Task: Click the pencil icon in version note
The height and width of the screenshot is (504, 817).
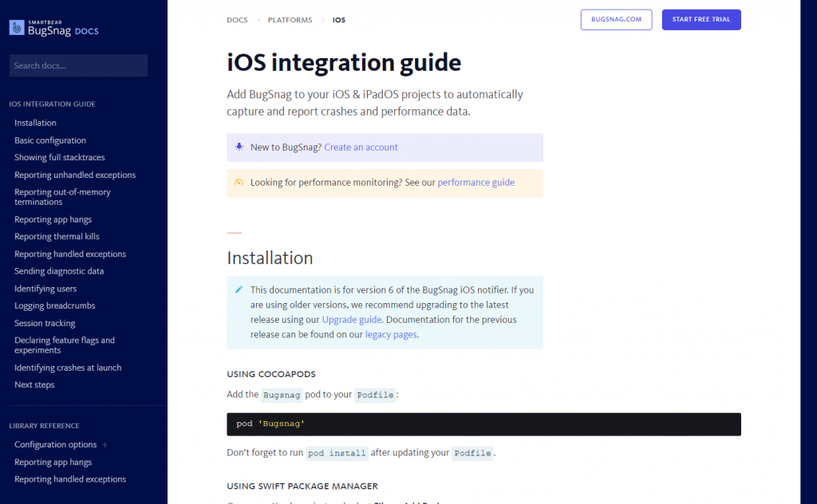Action: click(239, 289)
